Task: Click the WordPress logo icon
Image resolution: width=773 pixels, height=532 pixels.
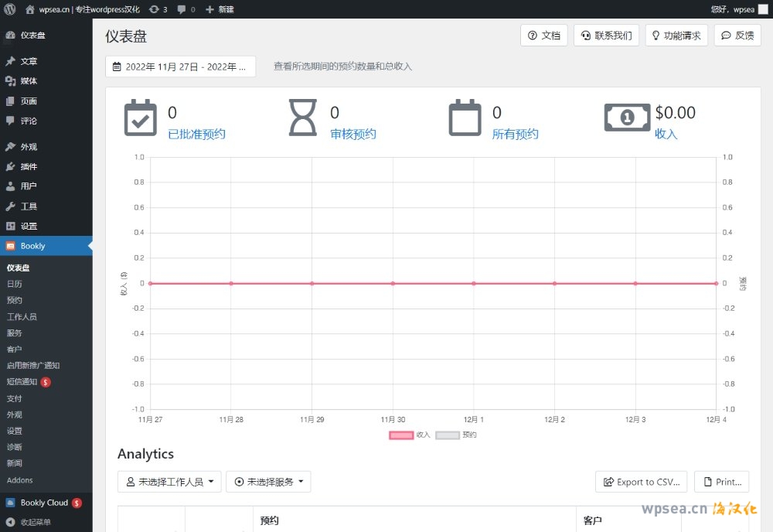Action: click(x=10, y=9)
